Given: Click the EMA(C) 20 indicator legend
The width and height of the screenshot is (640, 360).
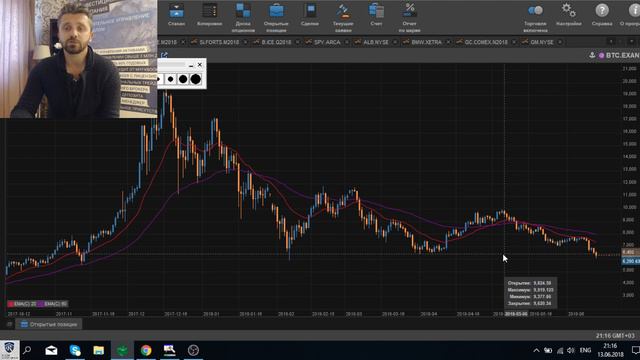Looking at the screenshot, I should click(22, 304).
